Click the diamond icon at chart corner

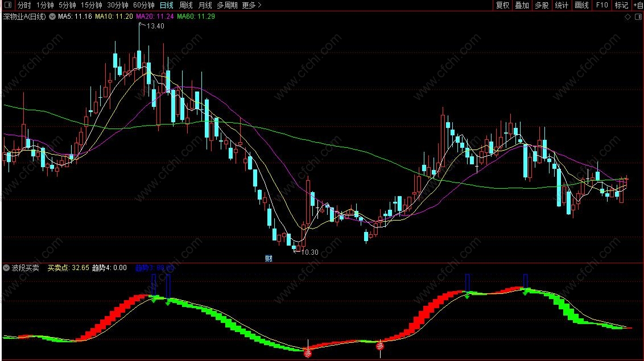628,17
